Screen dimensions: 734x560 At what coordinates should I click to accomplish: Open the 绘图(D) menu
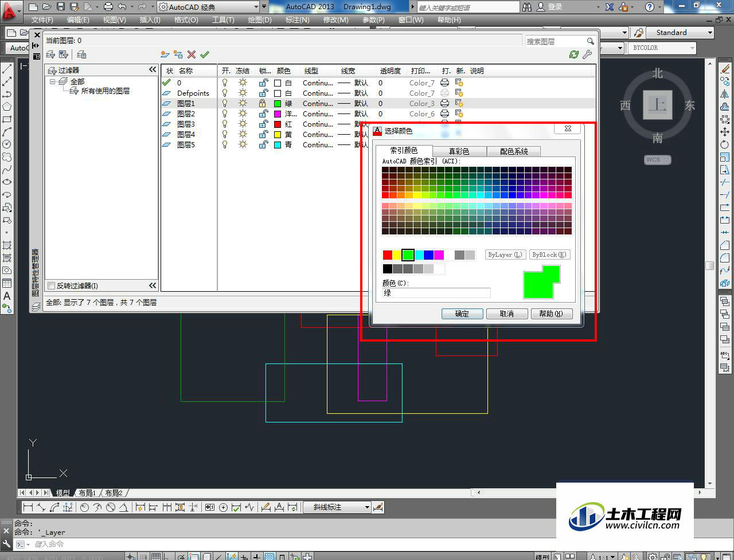pos(259,19)
